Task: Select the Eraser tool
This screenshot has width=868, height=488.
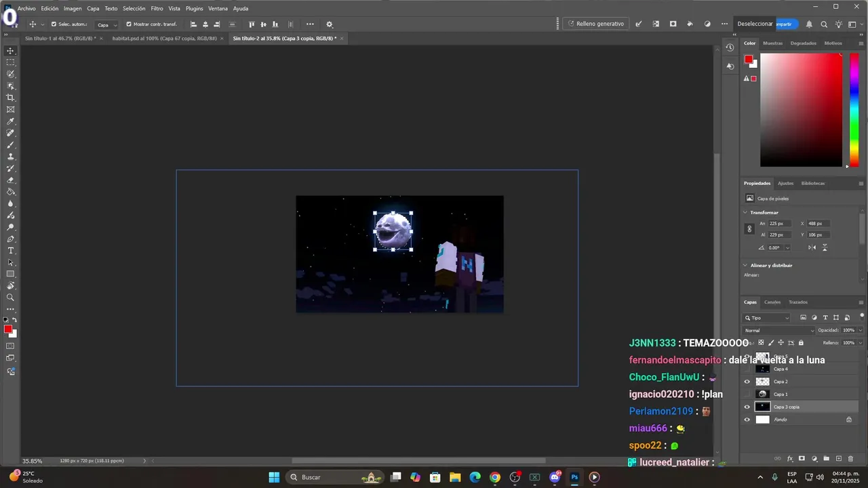Action: 10,180
